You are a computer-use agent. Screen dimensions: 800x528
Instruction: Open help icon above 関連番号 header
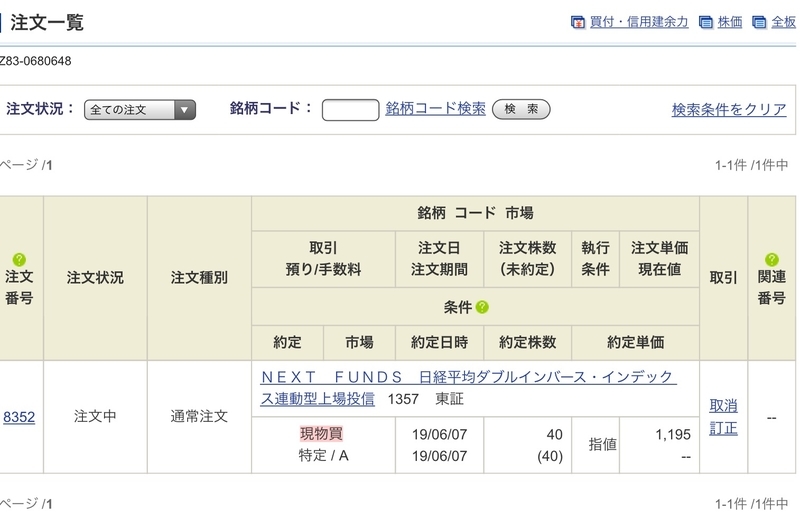pyautogui.click(x=771, y=259)
